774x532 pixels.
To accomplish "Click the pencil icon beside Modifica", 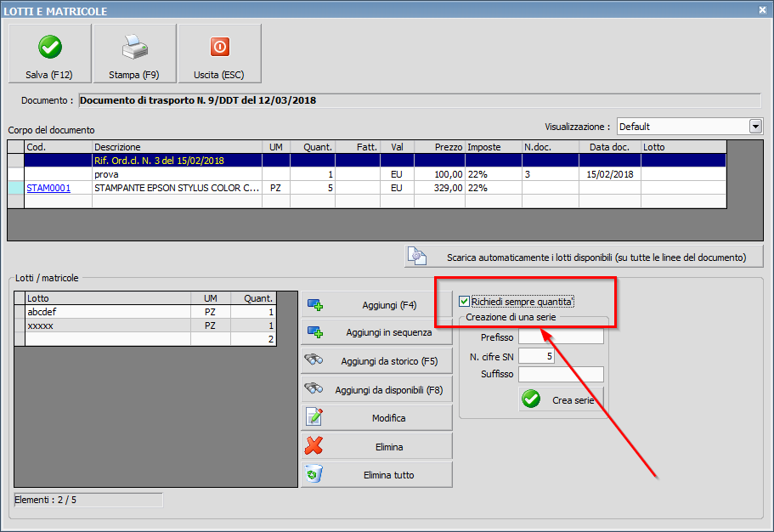I will click(314, 417).
